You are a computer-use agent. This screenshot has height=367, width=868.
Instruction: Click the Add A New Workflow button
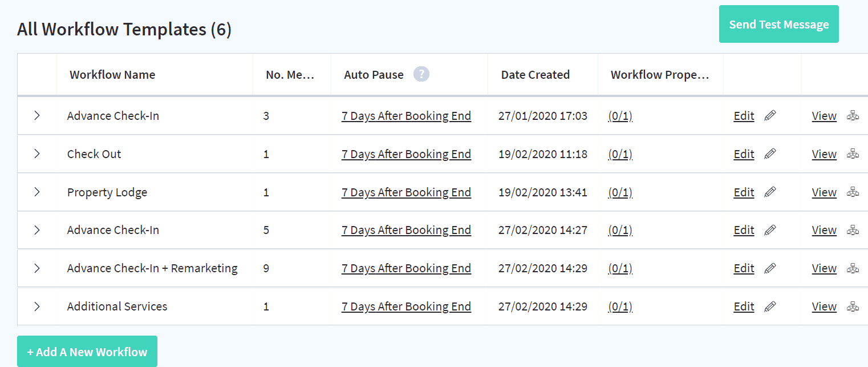[x=87, y=352]
